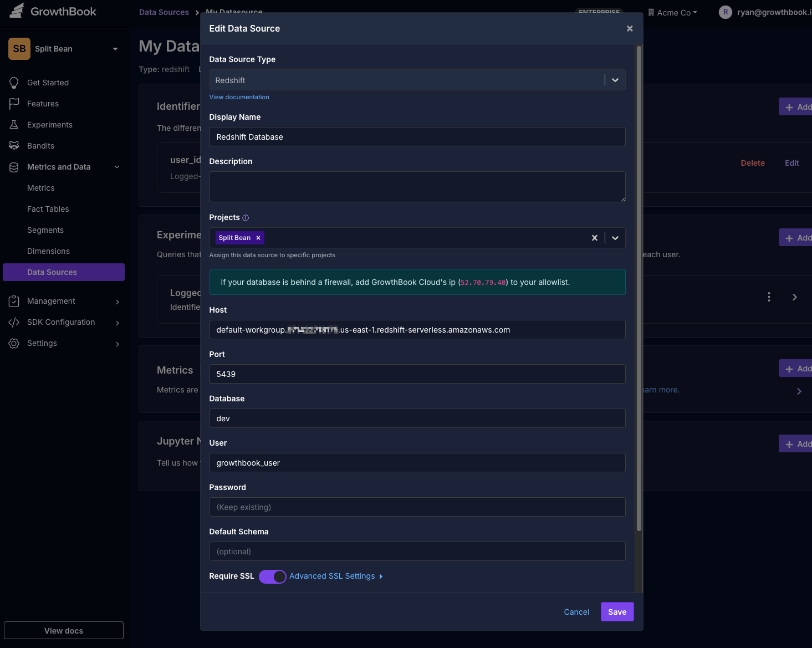Image resolution: width=812 pixels, height=648 pixels.
Task: Open Bandits in sidebar
Action: pyautogui.click(x=41, y=146)
